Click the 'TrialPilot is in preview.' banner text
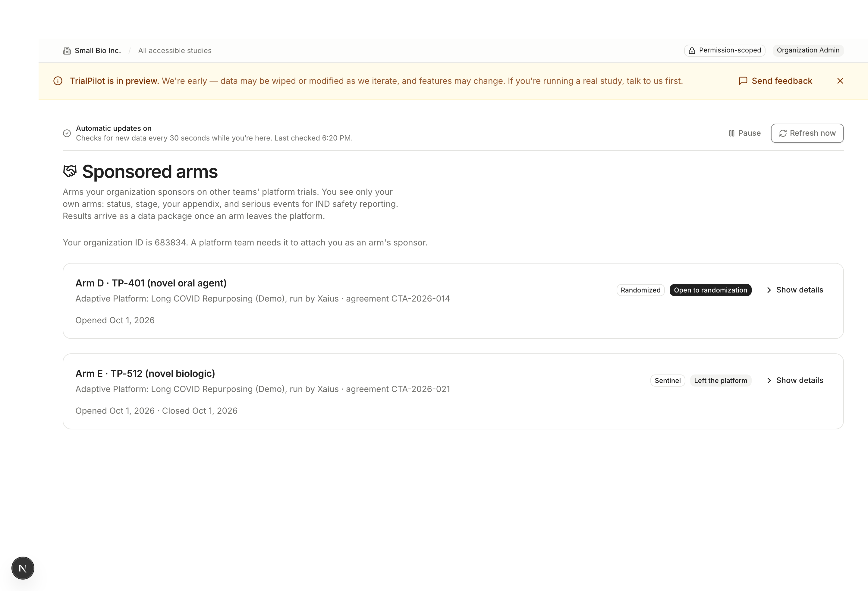 click(x=115, y=81)
